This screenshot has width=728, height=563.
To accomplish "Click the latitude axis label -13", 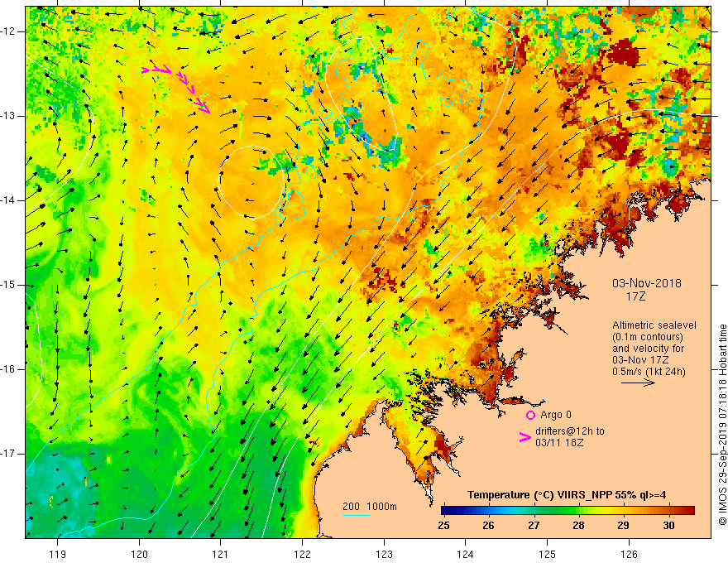I will click(8, 116).
